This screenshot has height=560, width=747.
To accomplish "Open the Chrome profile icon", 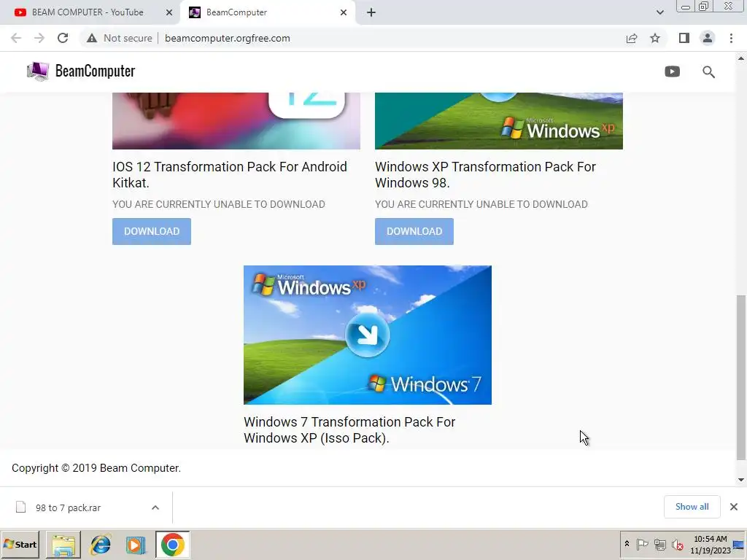I will pyautogui.click(x=708, y=38).
